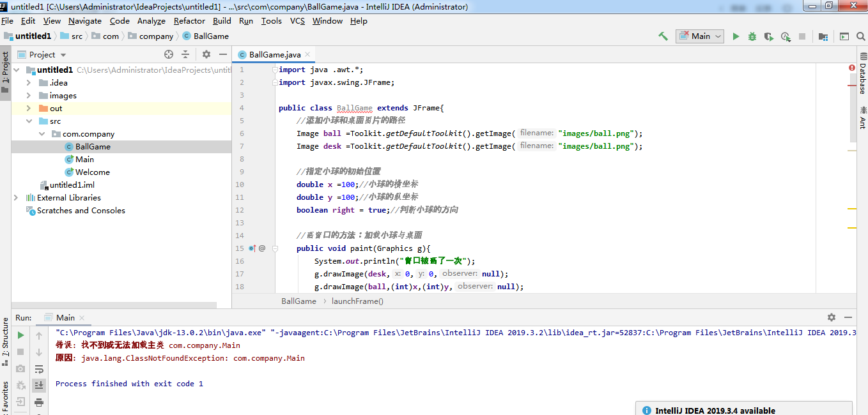Open Project Structure folder icon
The height and width of the screenshot is (415, 868).
coord(823,36)
